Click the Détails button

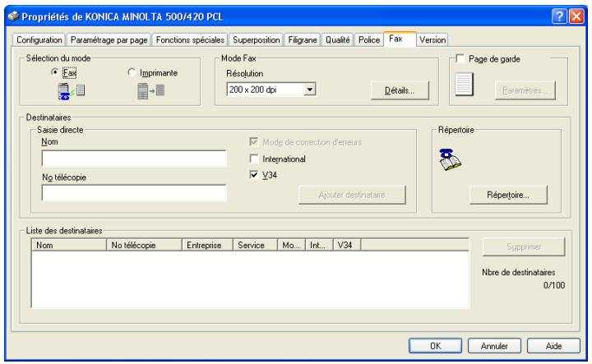(x=400, y=90)
